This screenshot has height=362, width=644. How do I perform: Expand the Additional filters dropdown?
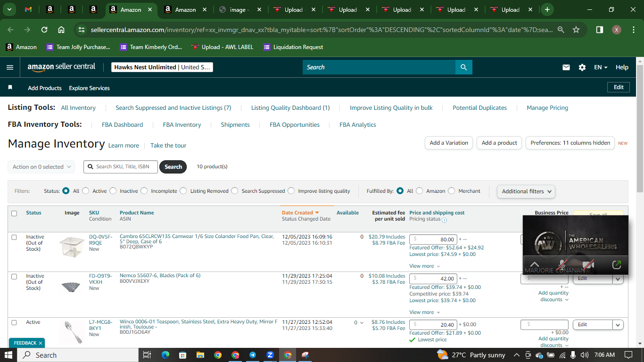click(x=526, y=191)
